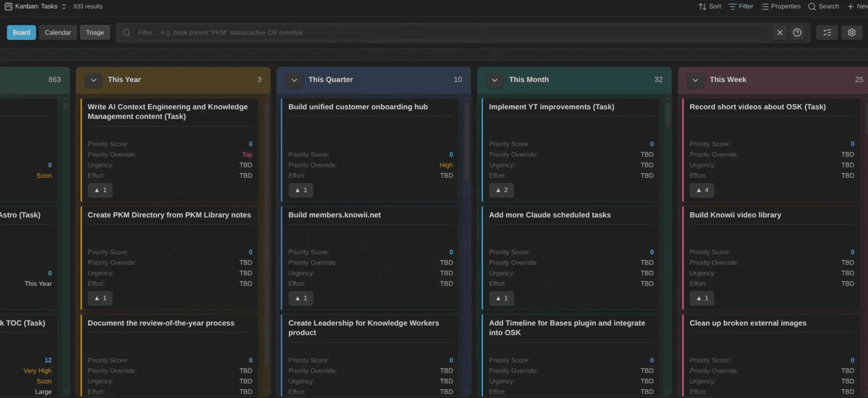Upvote Build Knowii video library card
Screen dimensions: 868x398
click(x=702, y=298)
